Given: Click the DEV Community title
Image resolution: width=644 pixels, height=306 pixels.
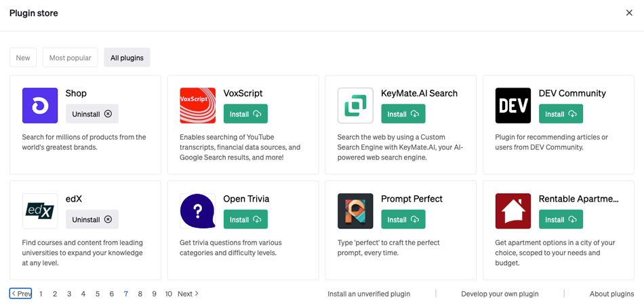Looking at the screenshot, I should [572, 94].
